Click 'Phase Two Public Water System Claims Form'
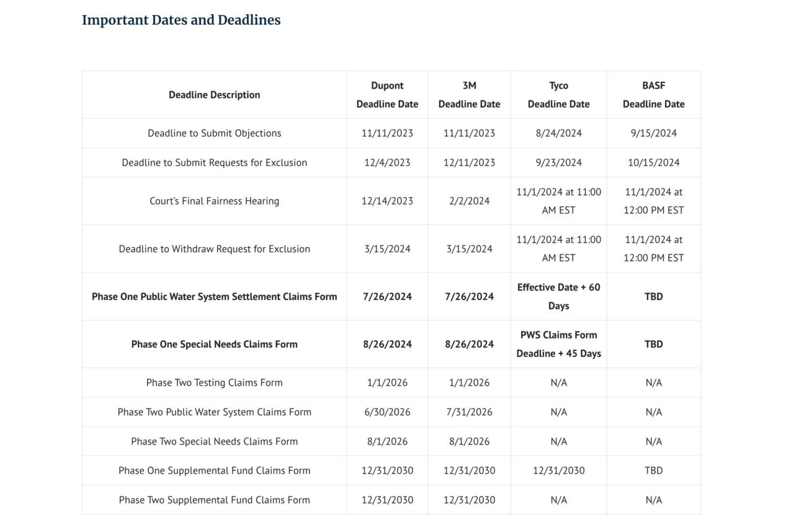 (x=214, y=412)
